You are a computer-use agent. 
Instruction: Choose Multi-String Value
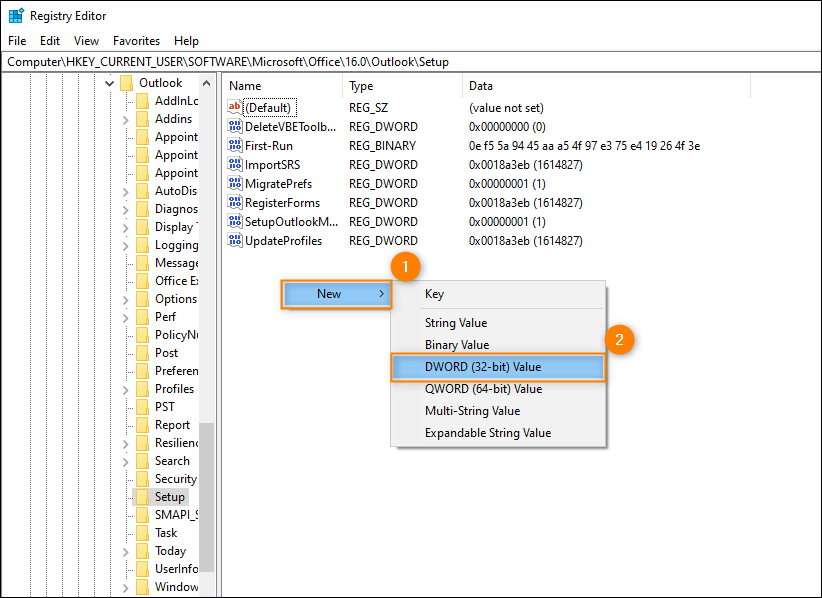[x=498, y=411]
